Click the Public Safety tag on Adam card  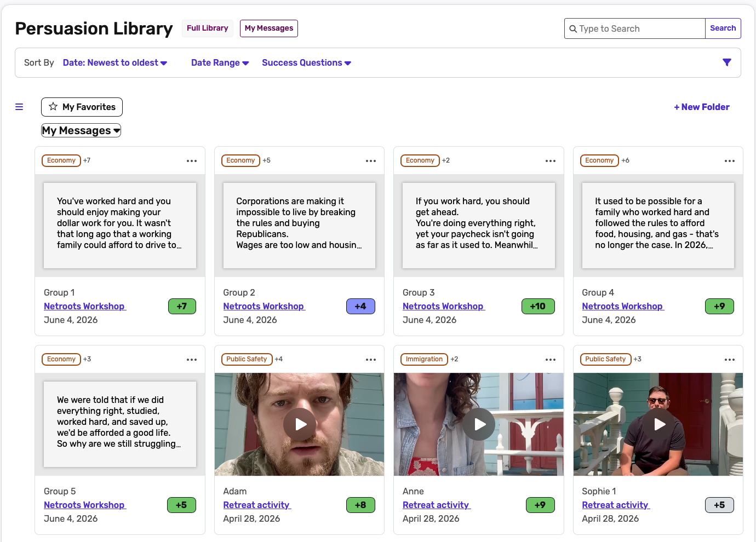click(x=247, y=359)
